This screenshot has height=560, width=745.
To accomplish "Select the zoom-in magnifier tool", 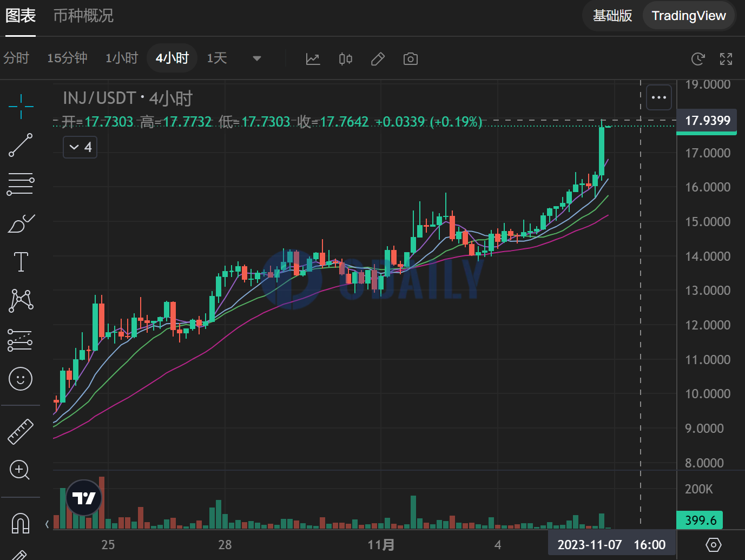I will pyautogui.click(x=20, y=470).
